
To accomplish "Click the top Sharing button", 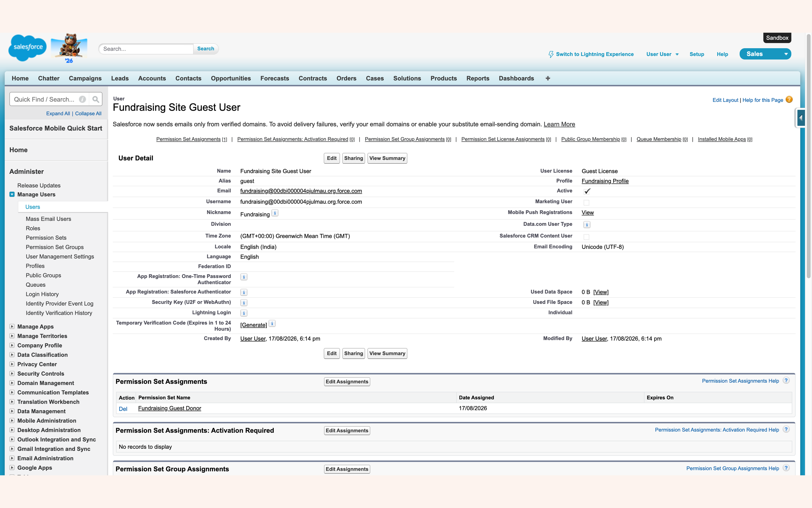I will [x=353, y=158].
